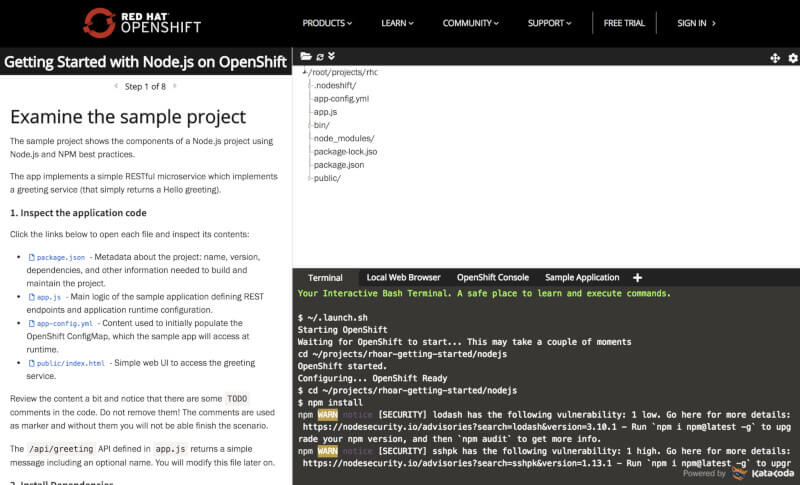
Task: Click file icon beside package.json link
Action: (x=32, y=258)
